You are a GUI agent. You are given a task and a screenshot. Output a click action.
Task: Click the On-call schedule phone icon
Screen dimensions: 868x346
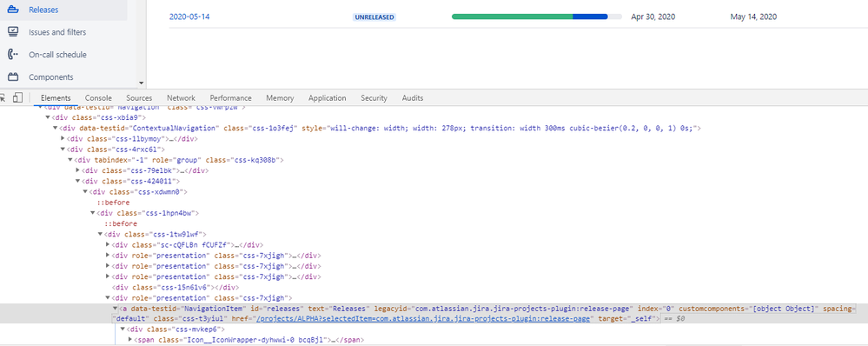pyautogui.click(x=13, y=55)
